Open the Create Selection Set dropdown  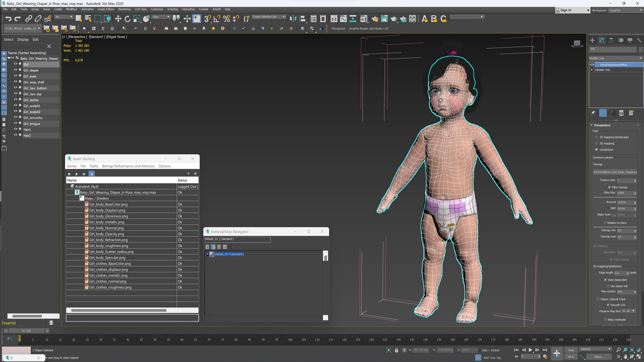click(x=284, y=17)
